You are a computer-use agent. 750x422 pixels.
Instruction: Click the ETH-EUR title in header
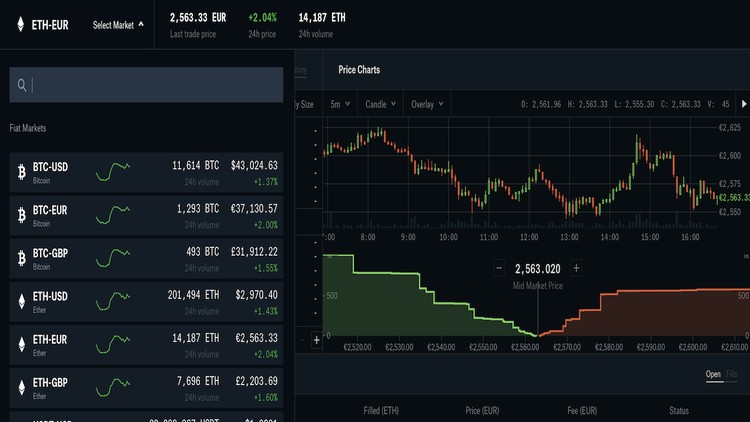pos(50,25)
